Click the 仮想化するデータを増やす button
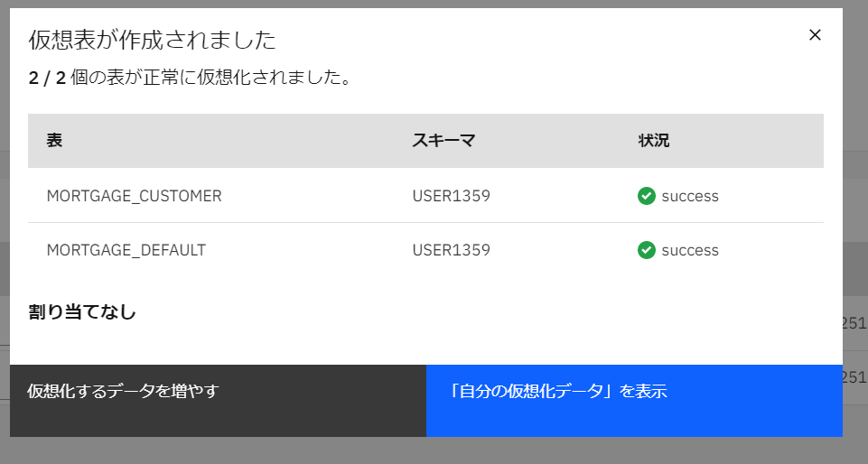Image resolution: width=868 pixels, height=464 pixels. coord(218,401)
